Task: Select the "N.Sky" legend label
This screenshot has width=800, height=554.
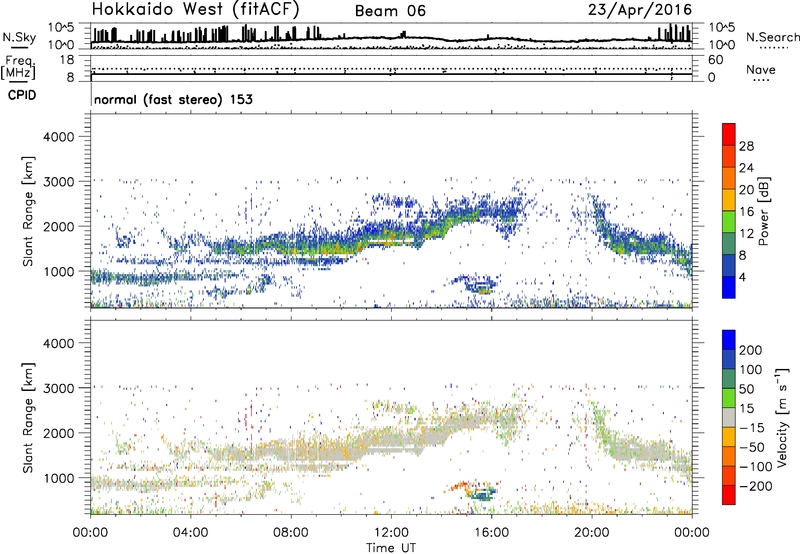Action: 19,37
